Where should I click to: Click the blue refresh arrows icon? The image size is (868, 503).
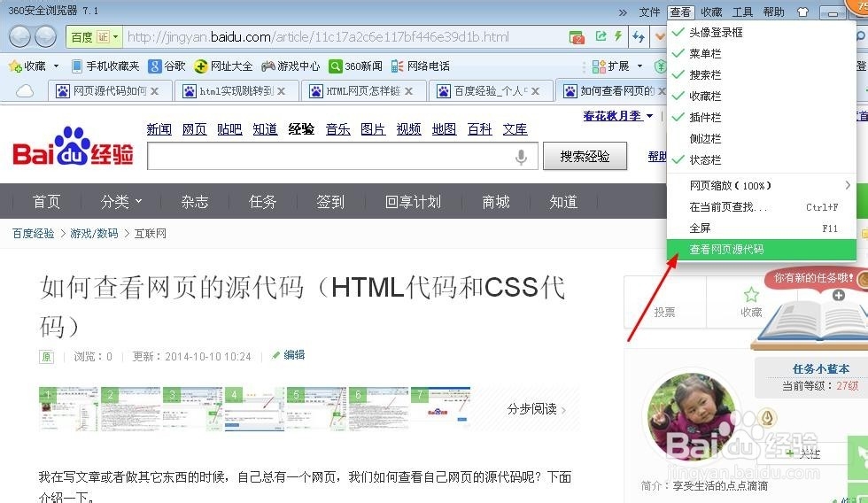coord(639,37)
